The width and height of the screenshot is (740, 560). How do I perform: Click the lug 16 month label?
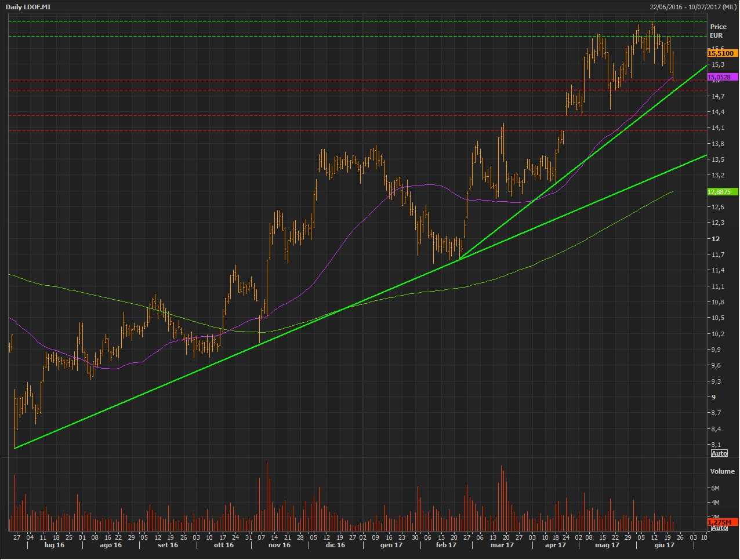point(54,545)
